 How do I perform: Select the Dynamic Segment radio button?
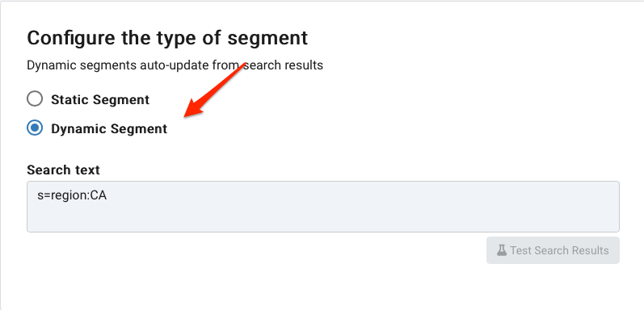click(x=35, y=128)
